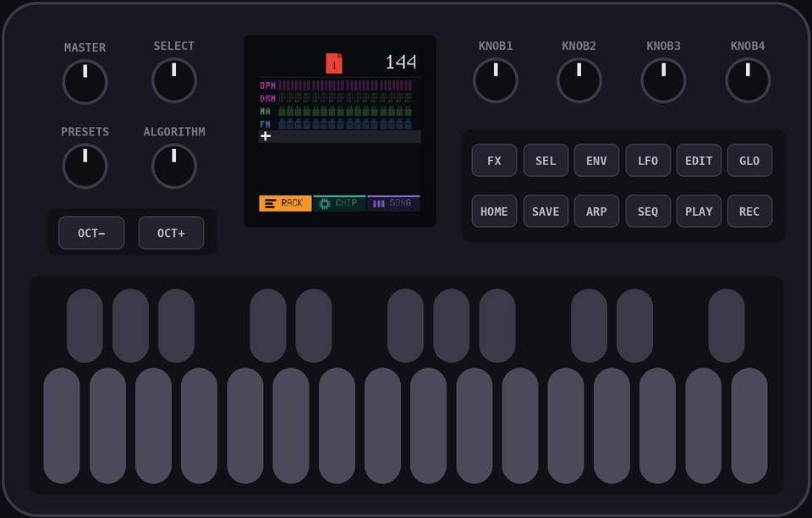Click the KNOB3 dial
Screen dimensions: 812x518
coord(663,80)
